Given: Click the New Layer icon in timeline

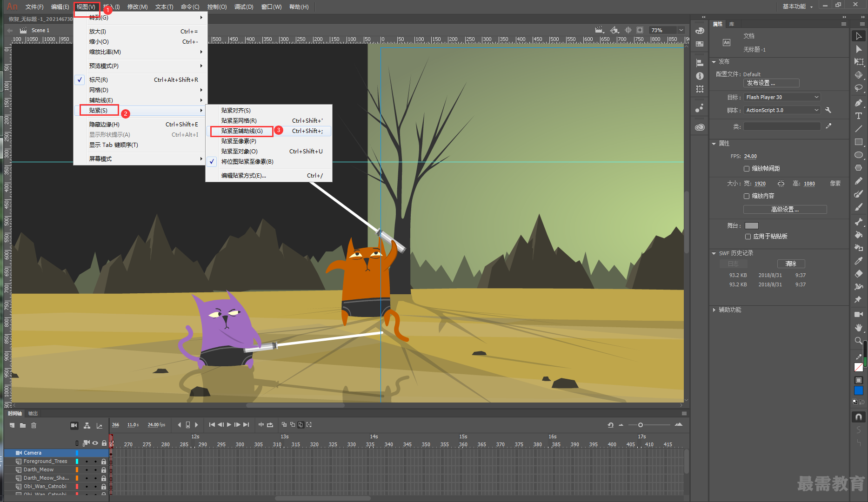Looking at the screenshot, I should tap(12, 425).
